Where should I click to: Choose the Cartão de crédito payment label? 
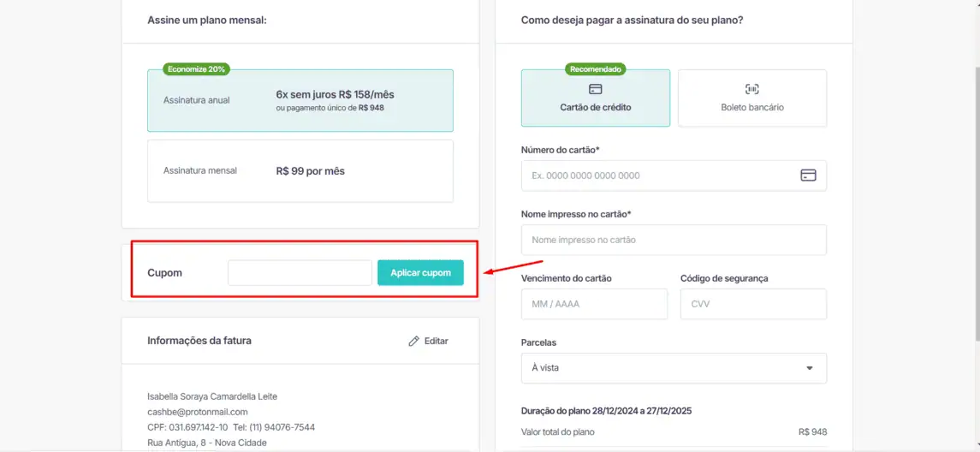(596, 108)
